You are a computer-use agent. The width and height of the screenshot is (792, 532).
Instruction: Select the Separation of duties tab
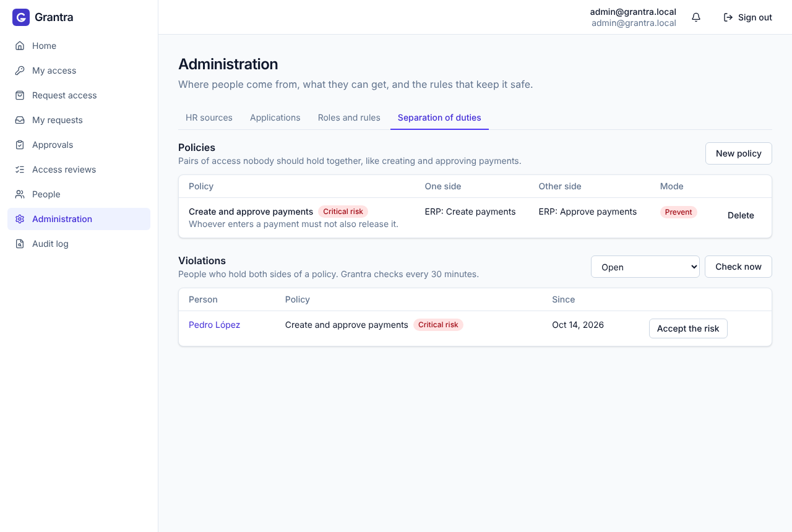click(x=439, y=118)
